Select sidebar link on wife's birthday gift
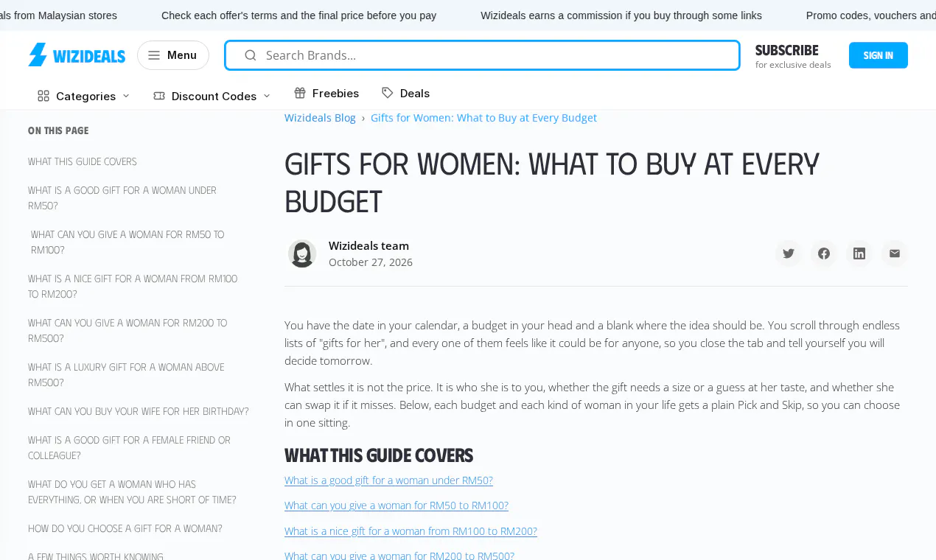 pyautogui.click(x=139, y=411)
